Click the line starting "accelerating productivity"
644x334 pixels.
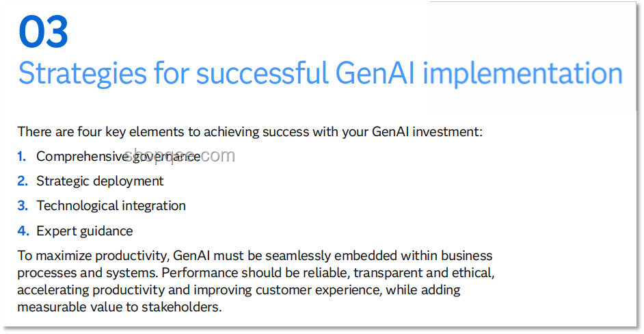[x=239, y=290]
